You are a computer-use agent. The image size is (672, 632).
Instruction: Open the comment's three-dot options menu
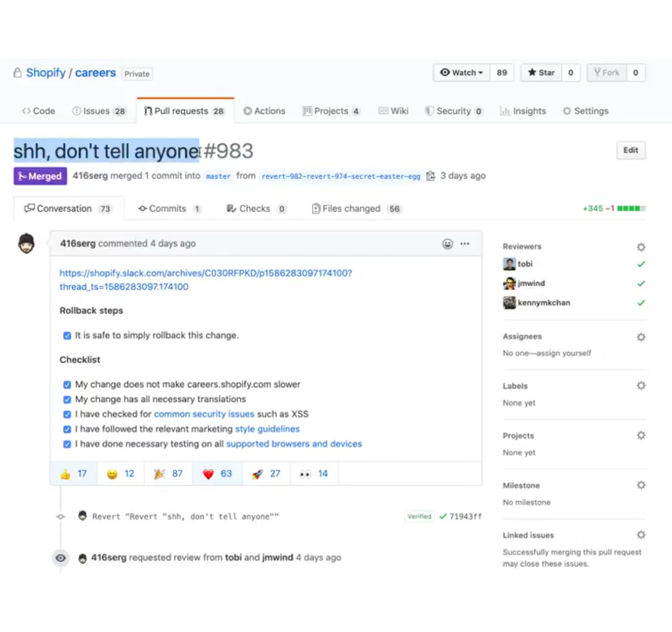click(x=465, y=243)
